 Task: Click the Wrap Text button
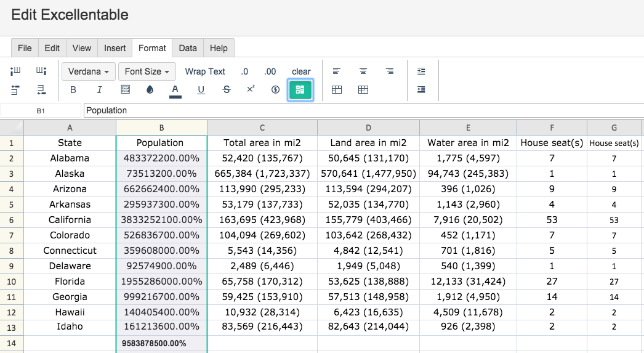205,71
